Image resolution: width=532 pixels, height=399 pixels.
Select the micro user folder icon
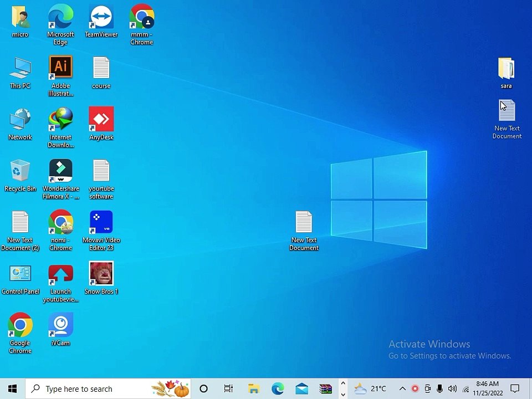20,21
